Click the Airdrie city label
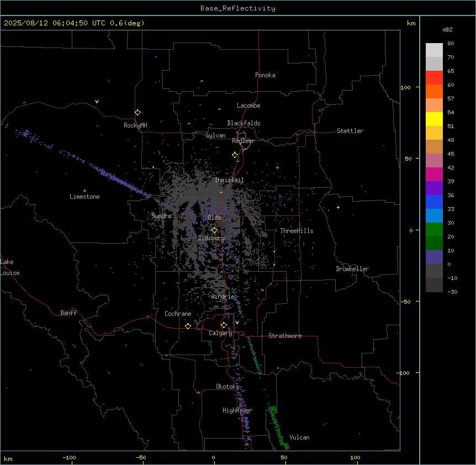This screenshot has width=476, height=465. pos(223,297)
